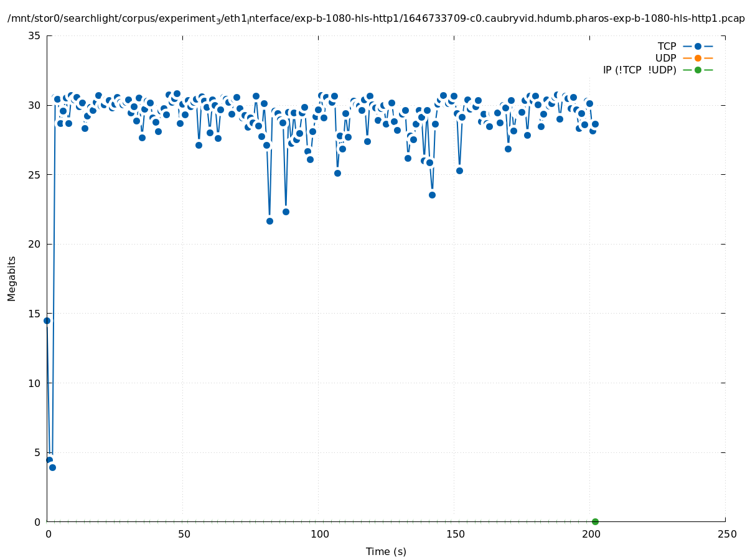745x560 pixels.
Task: Click the blue TCP legend marker
Action: coord(698,46)
